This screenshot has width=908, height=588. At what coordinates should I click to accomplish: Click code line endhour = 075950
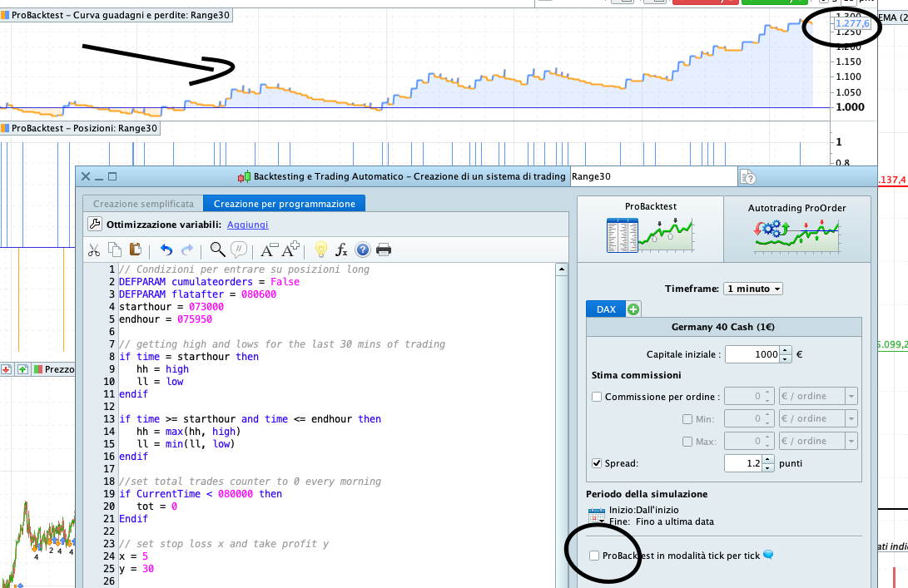[x=166, y=319]
